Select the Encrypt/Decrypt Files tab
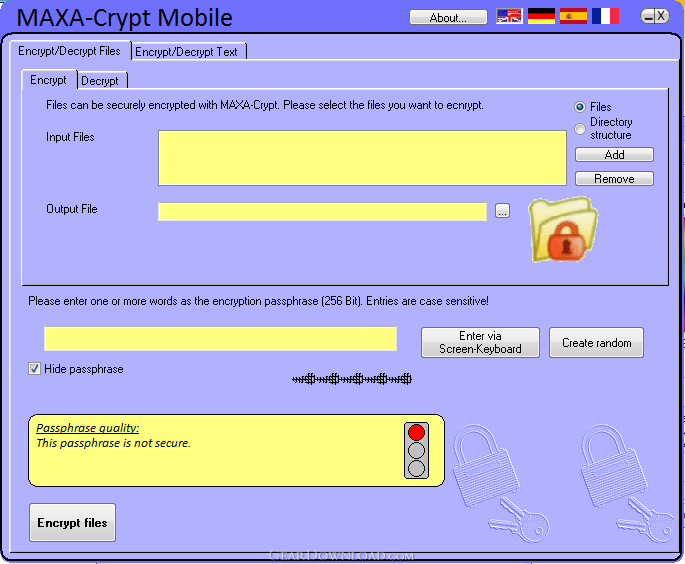Screen dimensions: 685x564 click(x=69, y=51)
